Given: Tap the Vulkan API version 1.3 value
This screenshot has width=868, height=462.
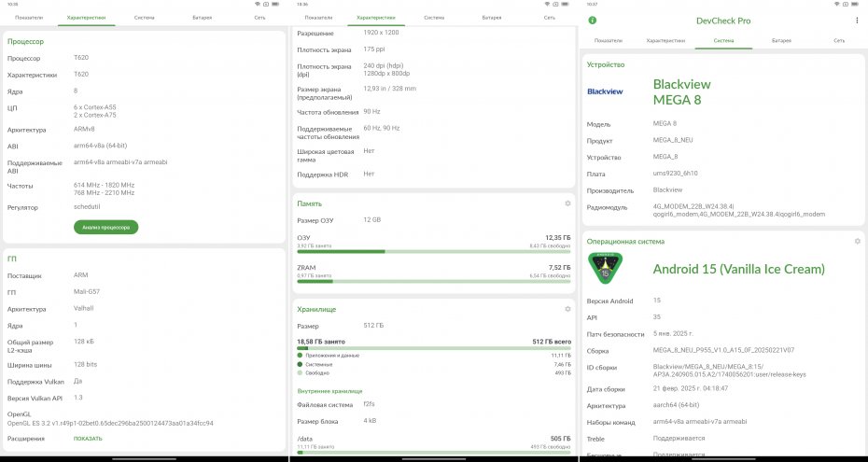Looking at the screenshot, I should click(78, 398).
